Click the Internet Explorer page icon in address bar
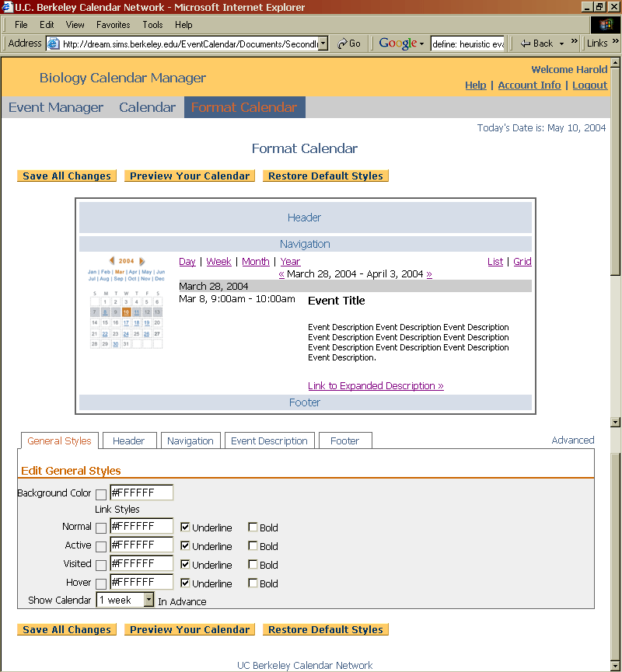Screen dimensions: 622x672 pyautogui.click(x=54, y=44)
